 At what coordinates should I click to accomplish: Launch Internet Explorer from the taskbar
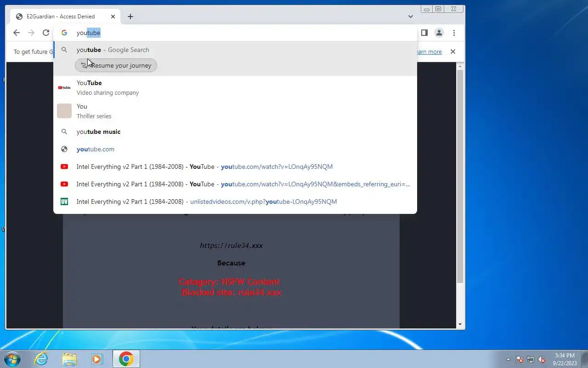click(x=41, y=359)
